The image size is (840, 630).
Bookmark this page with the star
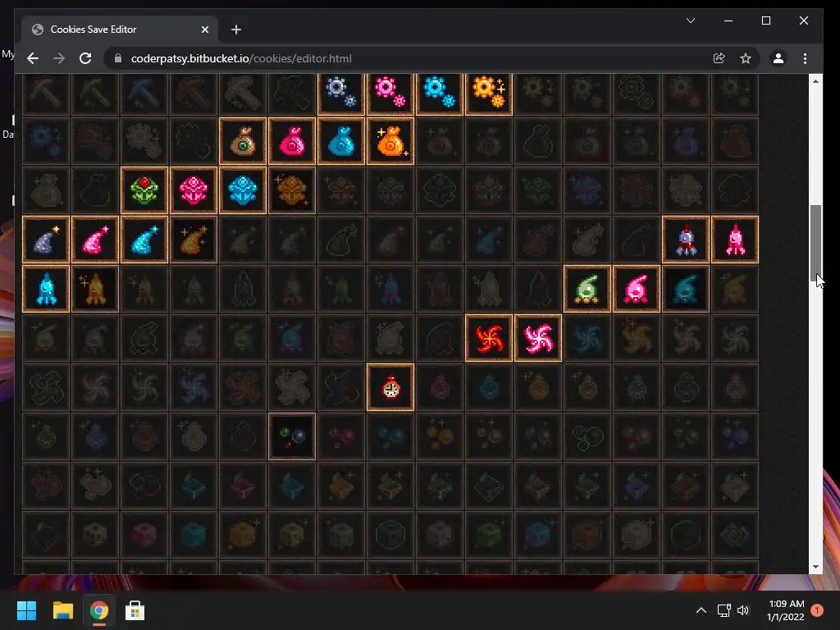(745, 58)
